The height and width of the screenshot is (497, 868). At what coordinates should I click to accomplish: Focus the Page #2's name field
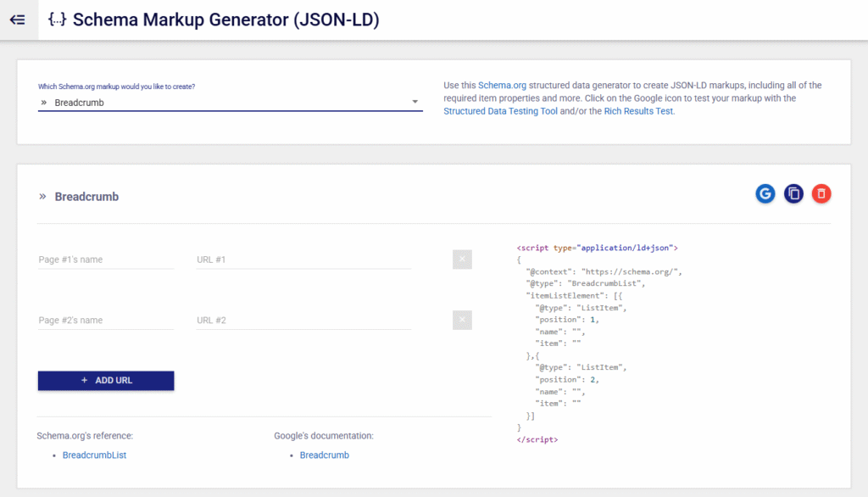point(106,321)
